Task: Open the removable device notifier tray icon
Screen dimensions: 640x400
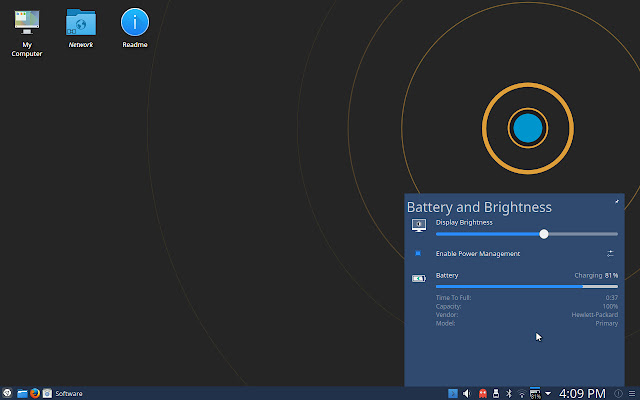Action: [x=496, y=393]
